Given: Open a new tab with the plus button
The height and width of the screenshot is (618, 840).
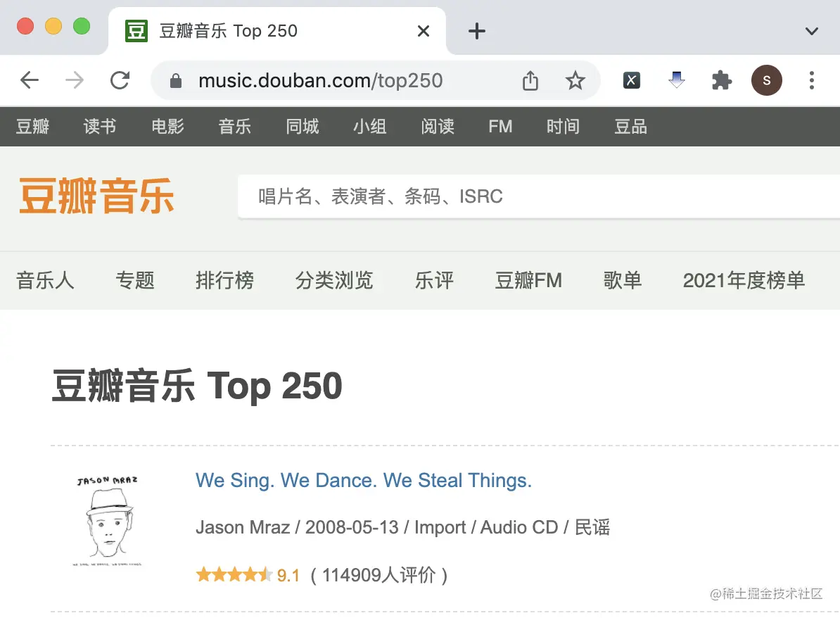Looking at the screenshot, I should [x=477, y=30].
